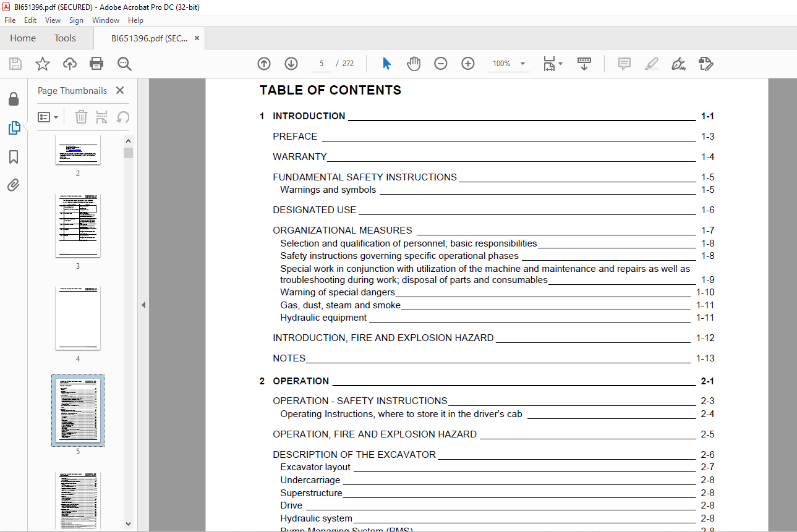Select the Highlight text pen tool

coord(652,63)
